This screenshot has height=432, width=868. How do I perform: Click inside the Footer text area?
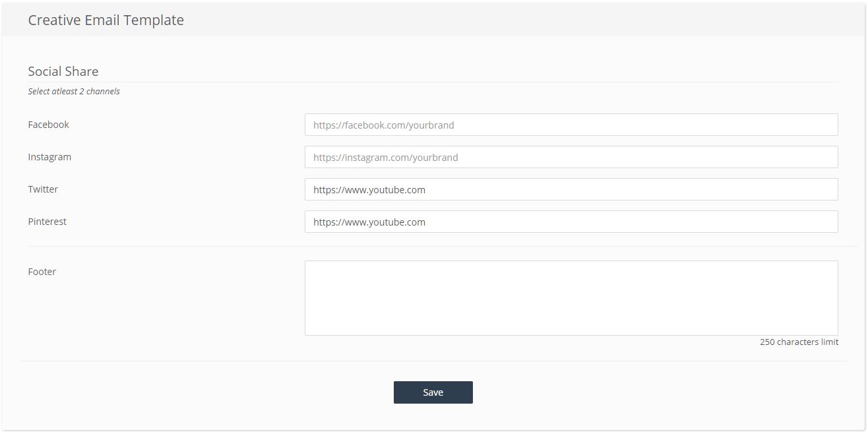571,298
